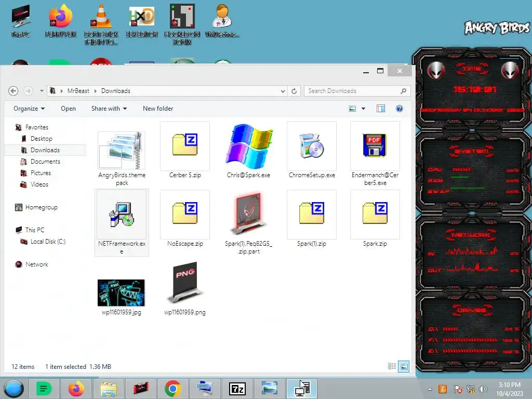The width and height of the screenshot is (532, 399).
Task: Click the volume speaker tray icon
Action: coord(484,389)
